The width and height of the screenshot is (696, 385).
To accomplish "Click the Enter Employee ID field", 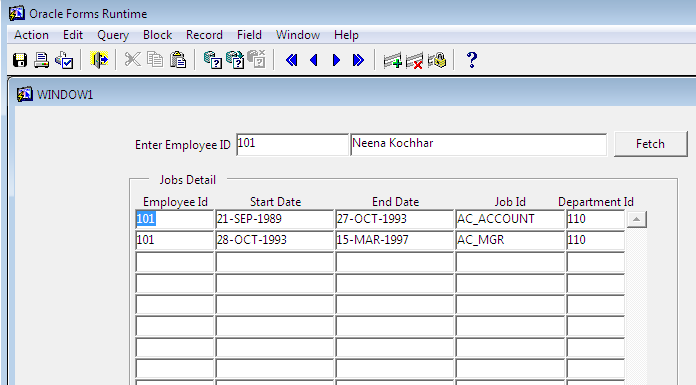I will [292, 144].
